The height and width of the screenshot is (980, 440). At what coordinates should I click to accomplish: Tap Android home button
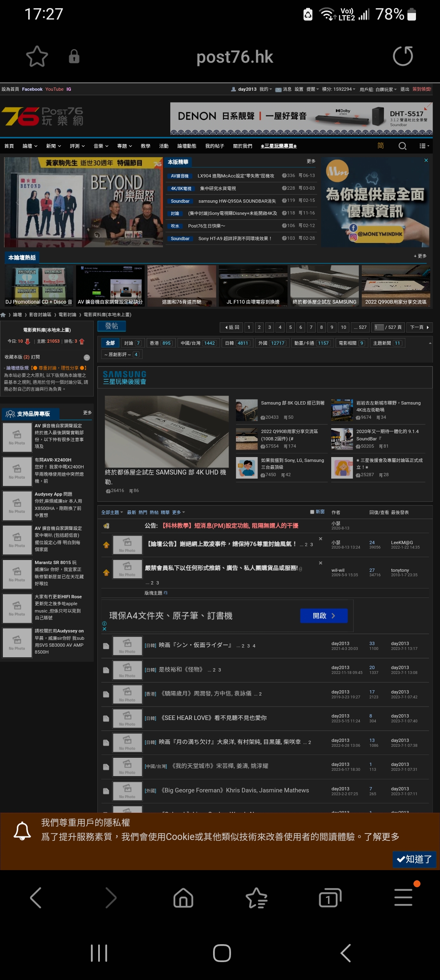(x=222, y=953)
